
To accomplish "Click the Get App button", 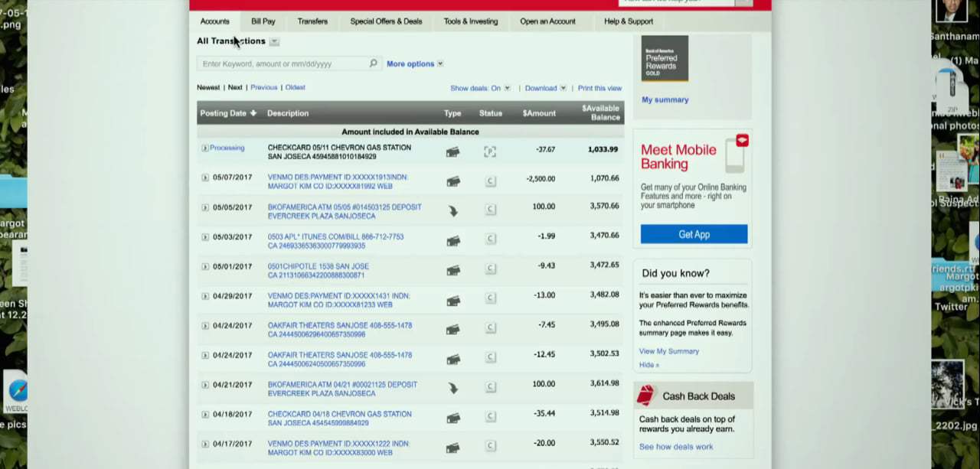I will 694,234.
